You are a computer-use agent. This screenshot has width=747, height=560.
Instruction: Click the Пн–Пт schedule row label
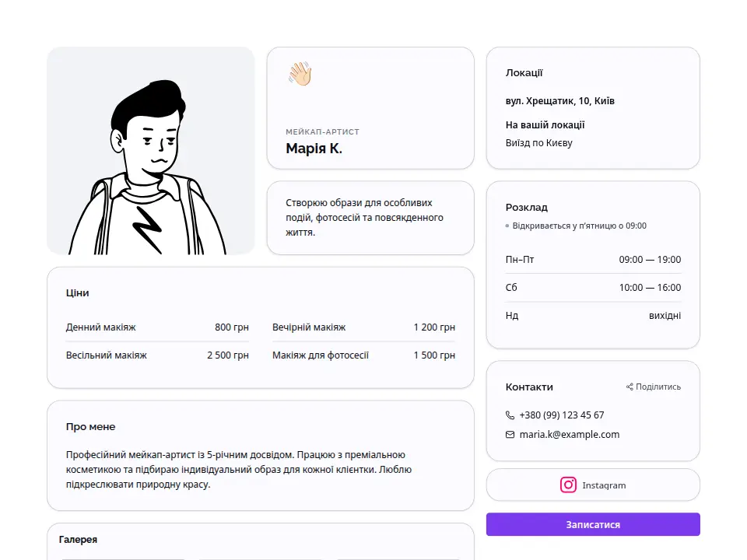(x=520, y=260)
